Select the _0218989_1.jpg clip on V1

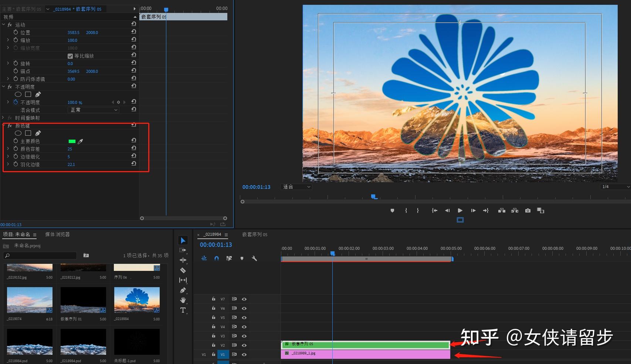click(x=365, y=354)
